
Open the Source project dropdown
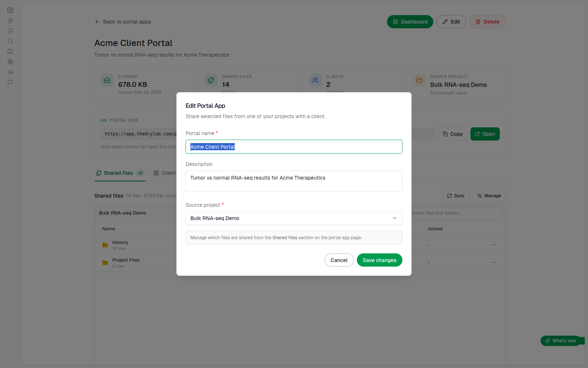(x=294, y=218)
